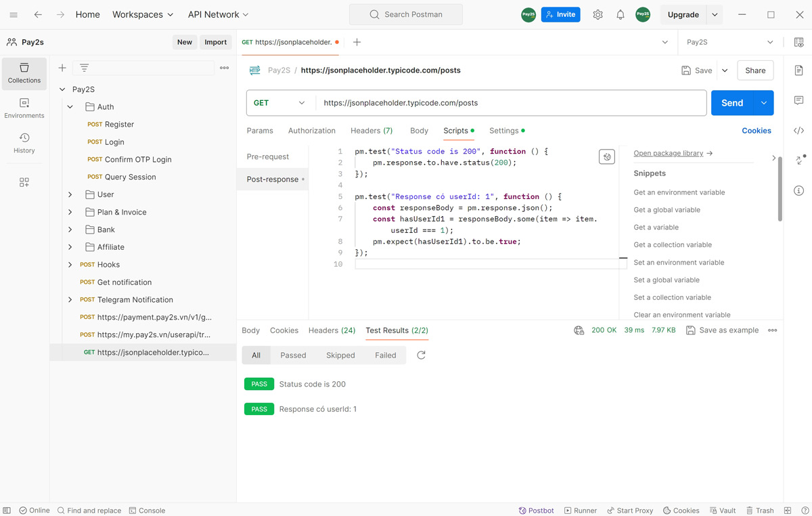The width and height of the screenshot is (812, 516).
Task: Go back with the left arrow
Action: tap(38, 14)
